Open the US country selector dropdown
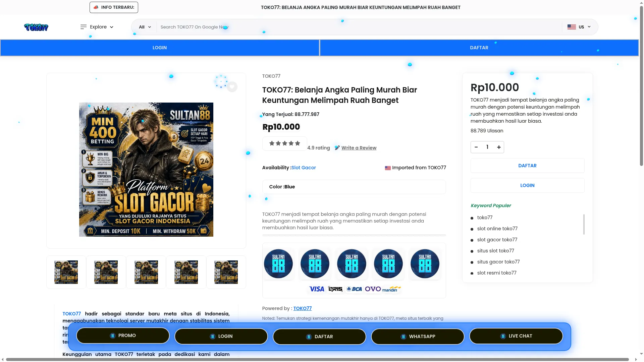The width and height of the screenshot is (644, 362). click(579, 27)
